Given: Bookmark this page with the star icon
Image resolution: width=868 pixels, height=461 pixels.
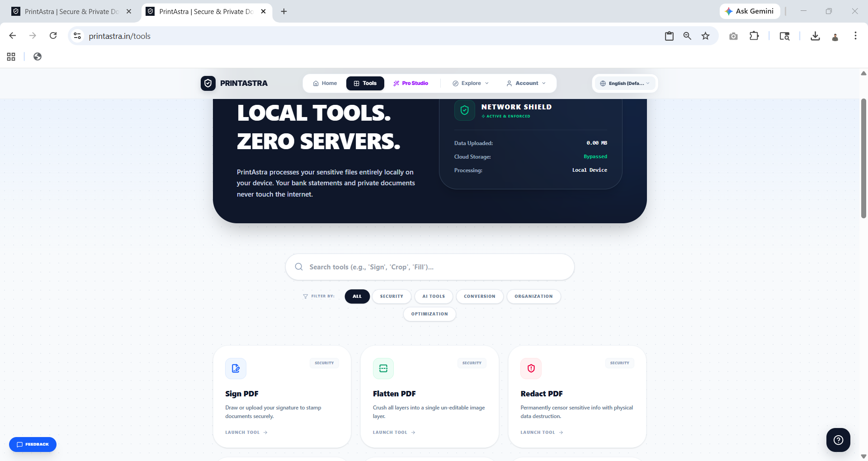Looking at the screenshot, I should click(x=705, y=36).
